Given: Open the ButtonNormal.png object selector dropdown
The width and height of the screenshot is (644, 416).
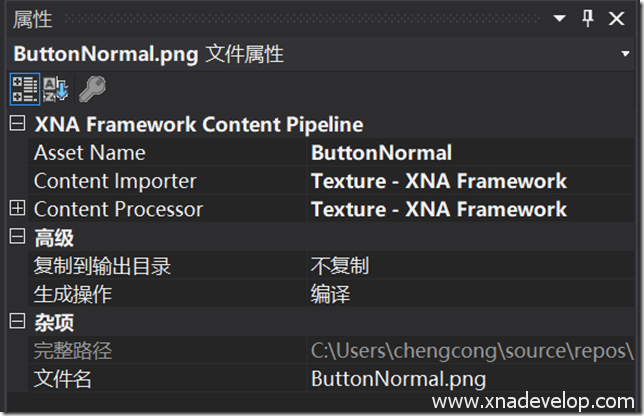Looking at the screenshot, I should tap(624, 53).
